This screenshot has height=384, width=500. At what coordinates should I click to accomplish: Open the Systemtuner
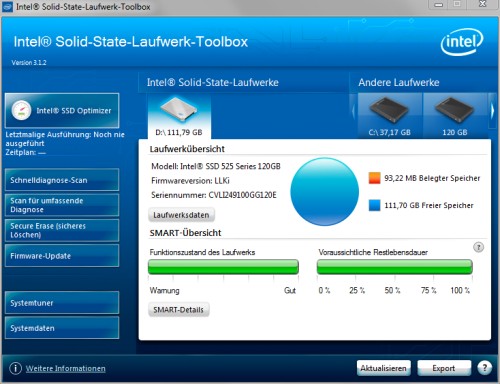(x=62, y=303)
